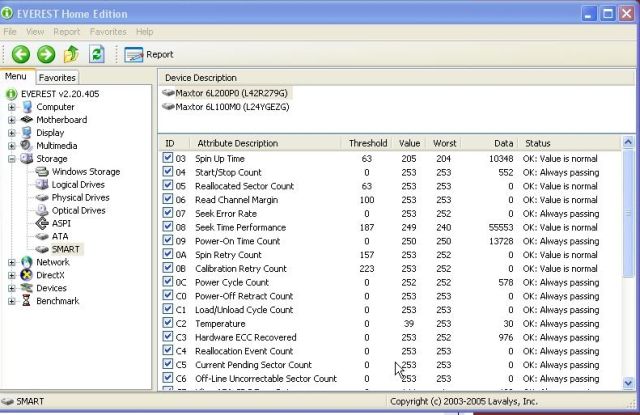Toggle the C2 Temperature checkbox
The height and width of the screenshot is (415, 640).
167,323
